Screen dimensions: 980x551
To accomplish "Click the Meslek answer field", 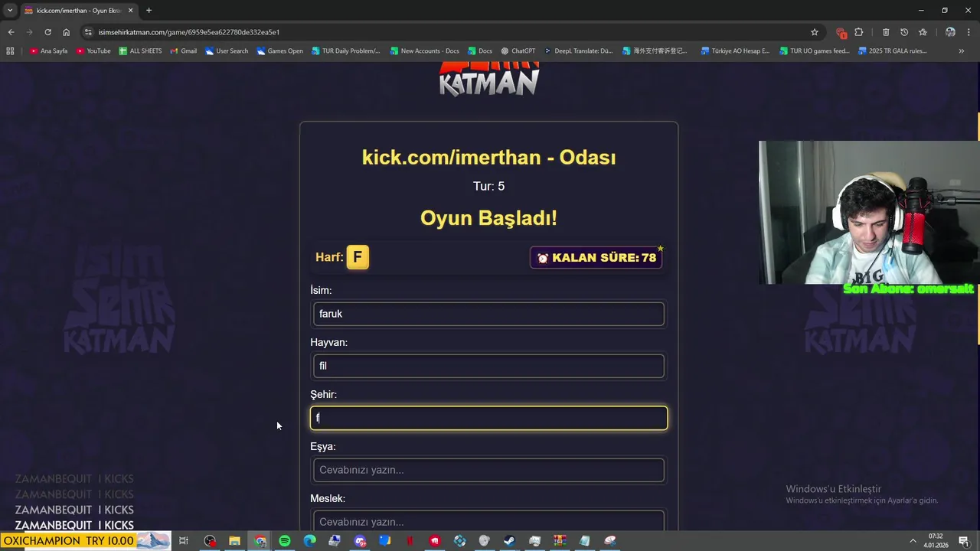I will (488, 521).
